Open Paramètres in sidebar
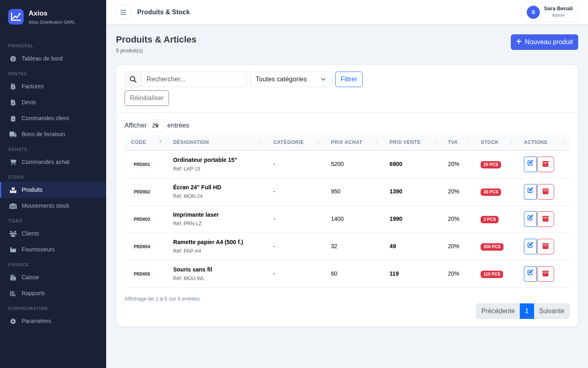This screenshot has height=368, width=588. tap(53, 321)
